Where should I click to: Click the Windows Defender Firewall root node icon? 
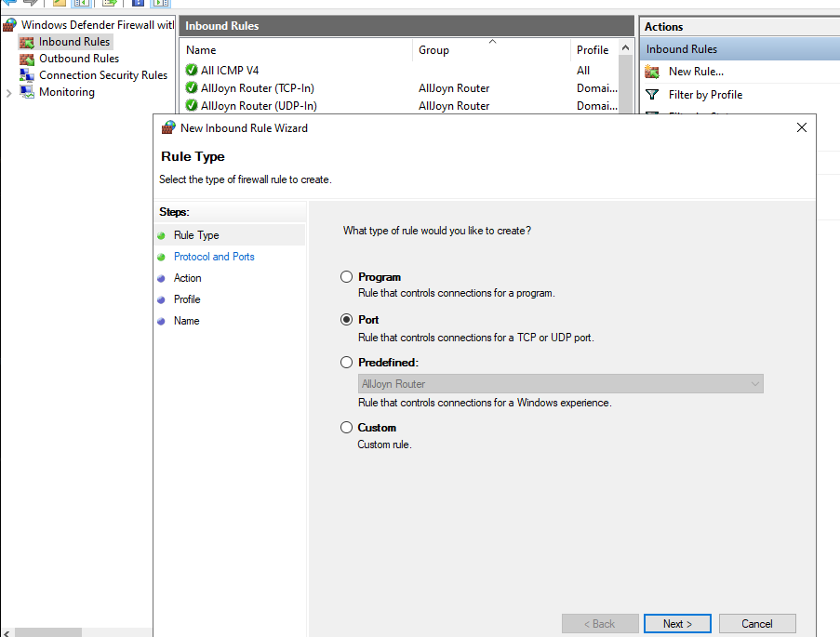click(x=9, y=25)
